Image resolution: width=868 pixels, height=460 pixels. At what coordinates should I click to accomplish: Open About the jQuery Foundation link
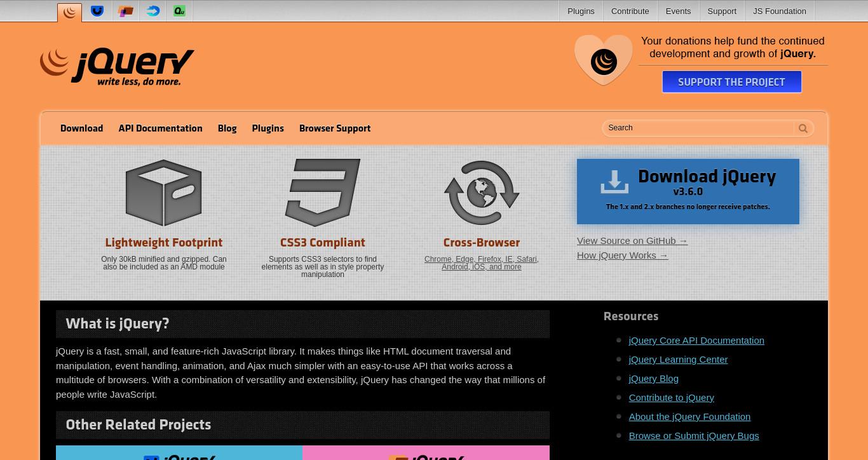(x=689, y=417)
